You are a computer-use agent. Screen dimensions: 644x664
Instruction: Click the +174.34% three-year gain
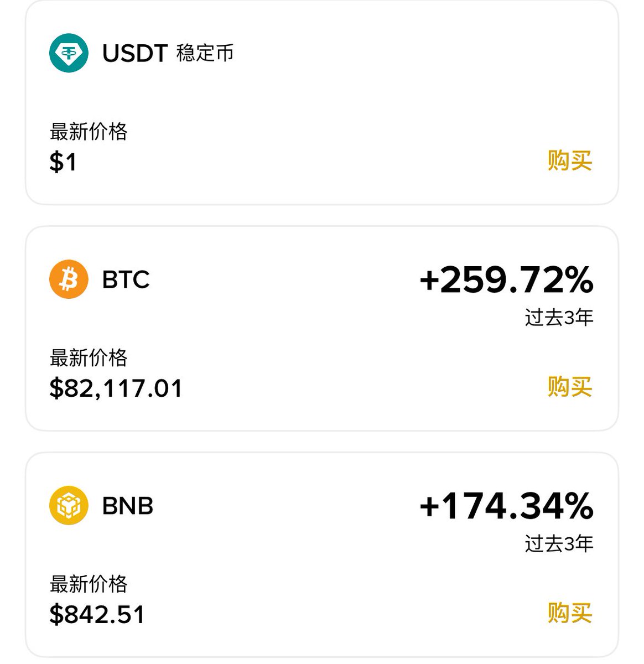pyautogui.click(x=506, y=506)
